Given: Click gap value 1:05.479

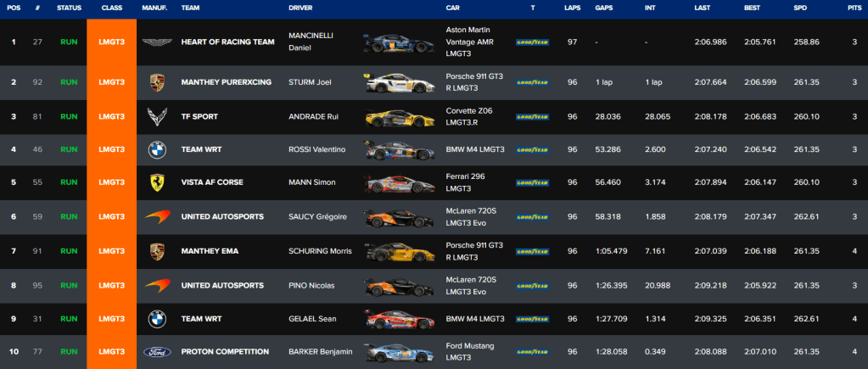Looking at the screenshot, I should coord(611,251).
